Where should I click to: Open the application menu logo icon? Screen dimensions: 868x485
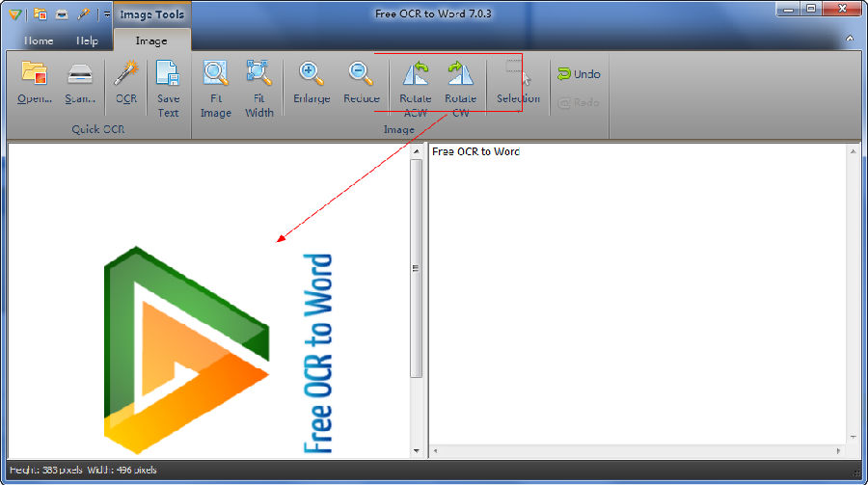tap(14, 14)
